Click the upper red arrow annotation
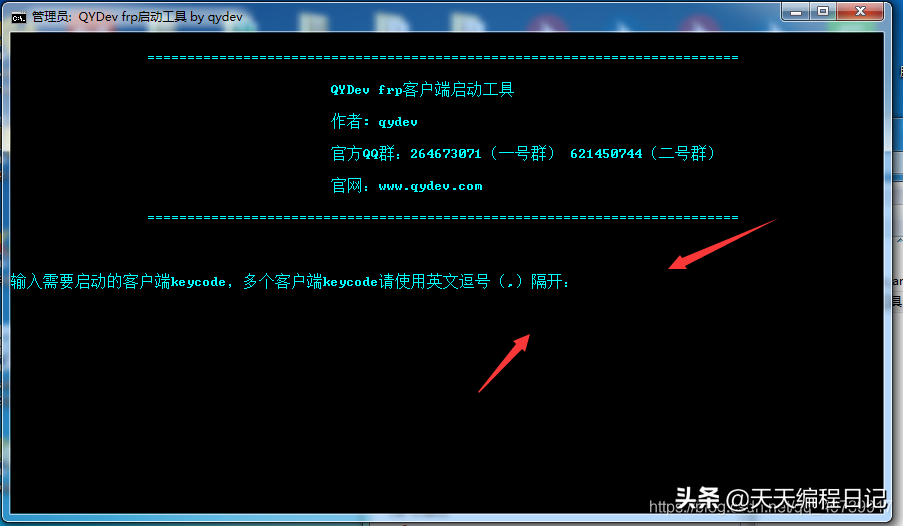The width and height of the screenshot is (903, 526). pyautogui.click(x=723, y=244)
